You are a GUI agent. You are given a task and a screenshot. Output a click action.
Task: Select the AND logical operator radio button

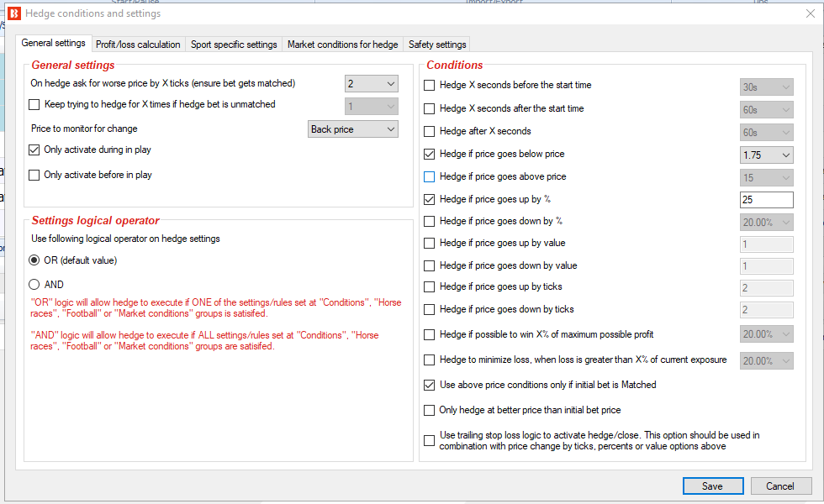tap(34, 285)
